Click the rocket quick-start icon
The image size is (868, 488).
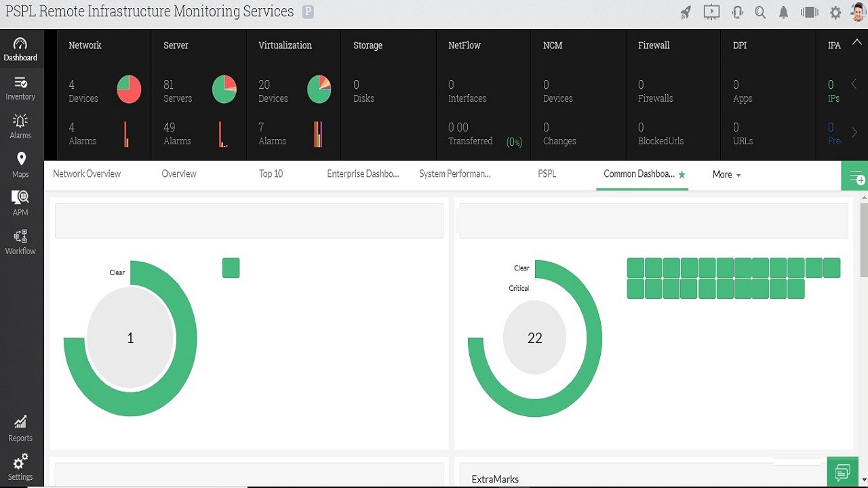click(x=686, y=12)
